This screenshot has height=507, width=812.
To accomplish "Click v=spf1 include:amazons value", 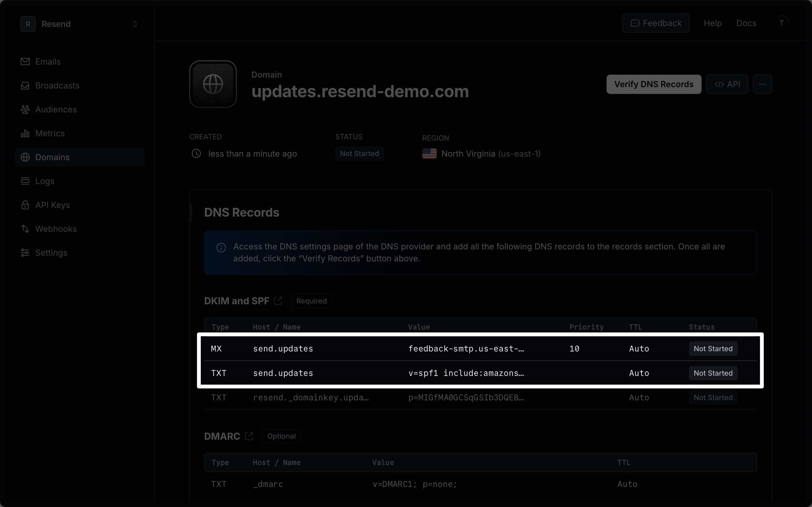I will [x=466, y=373].
